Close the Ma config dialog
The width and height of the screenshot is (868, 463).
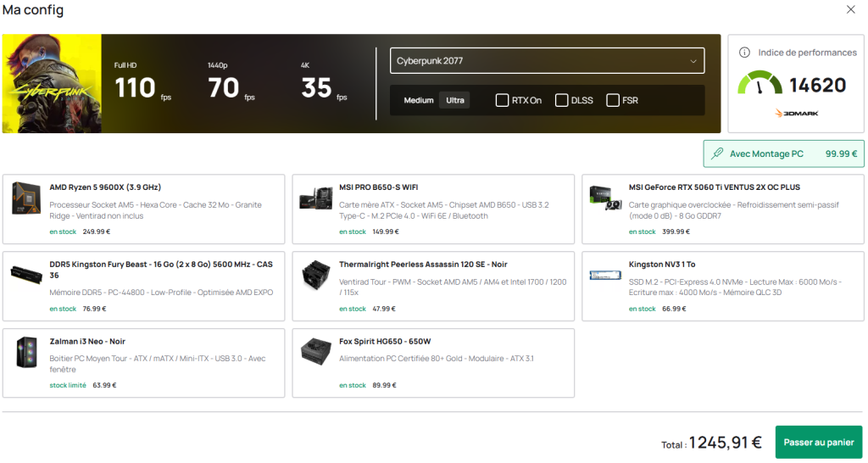coord(851,9)
